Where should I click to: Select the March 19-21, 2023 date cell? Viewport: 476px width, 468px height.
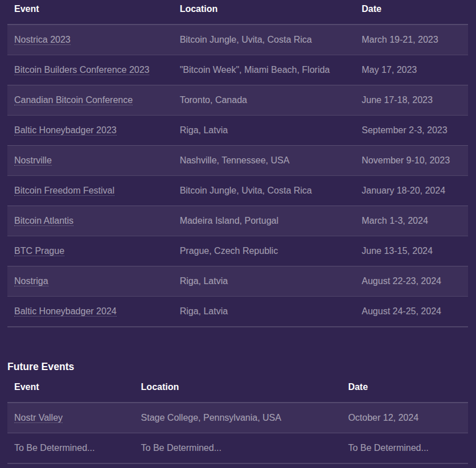coord(400,40)
